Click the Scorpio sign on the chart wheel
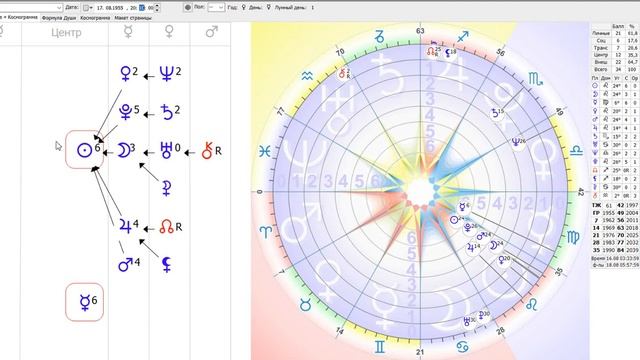Image resolution: width=640 pixels, height=360 pixels. (536, 79)
